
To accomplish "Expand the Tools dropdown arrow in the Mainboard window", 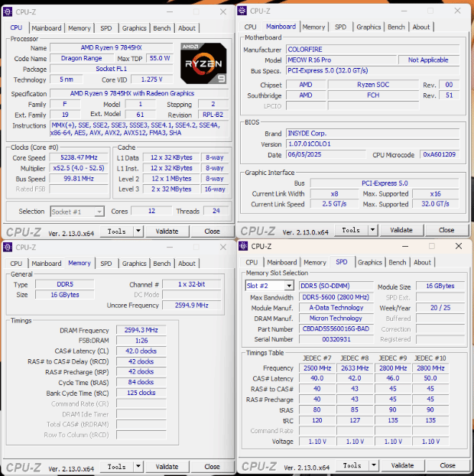I will [x=372, y=230].
